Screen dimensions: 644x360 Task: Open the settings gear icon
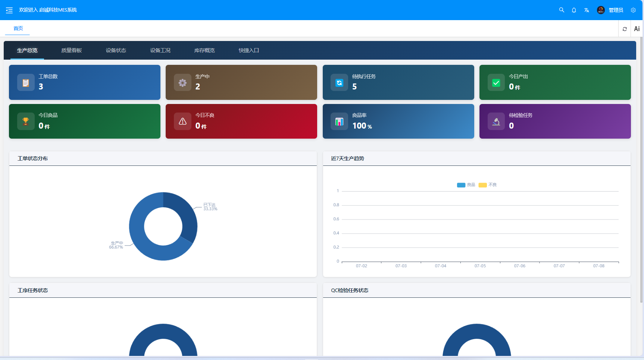tap(633, 10)
